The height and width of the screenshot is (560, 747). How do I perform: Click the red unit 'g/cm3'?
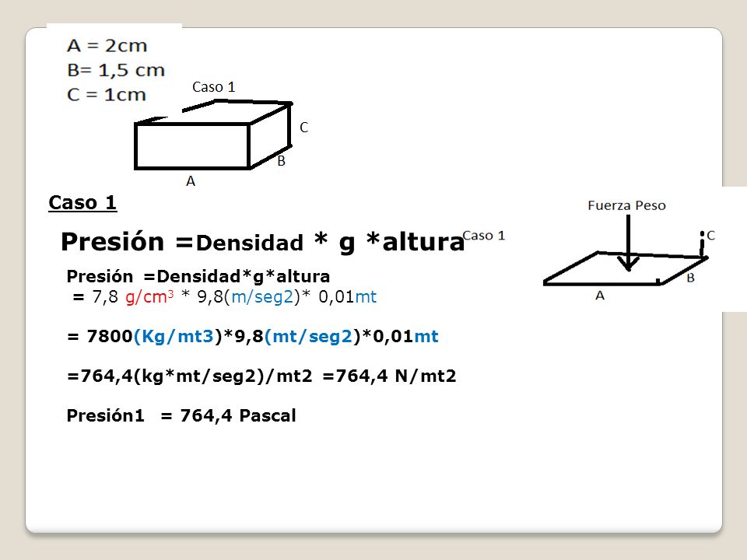coord(149,297)
